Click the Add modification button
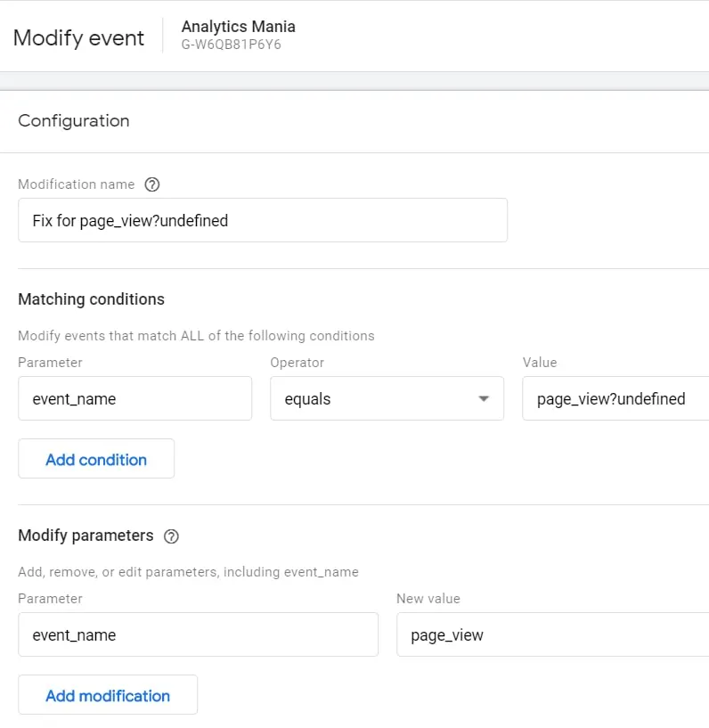The height and width of the screenshot is (728, 709). (x=108, y=694)
